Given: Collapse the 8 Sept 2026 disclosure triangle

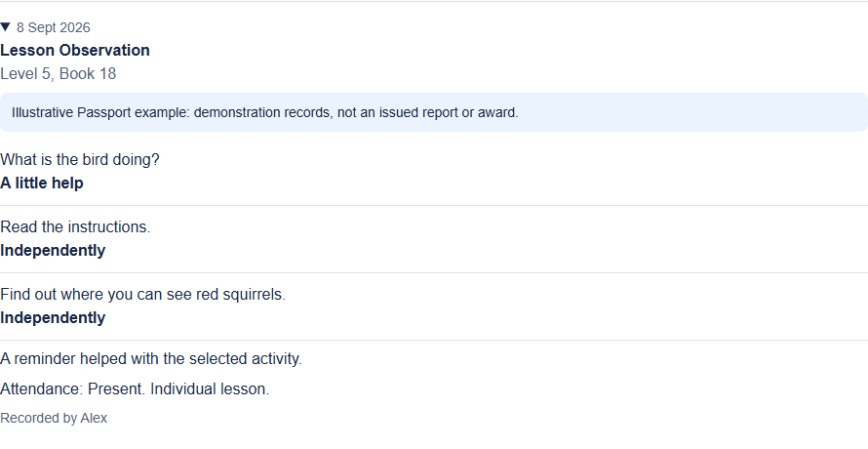Looking at the screenshot, I should [x=6, y=27].
